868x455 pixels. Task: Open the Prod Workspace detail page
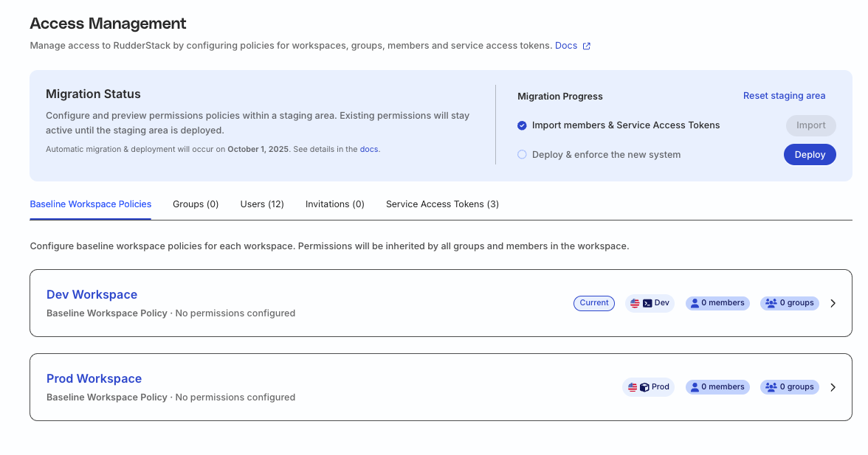point(94,378)
